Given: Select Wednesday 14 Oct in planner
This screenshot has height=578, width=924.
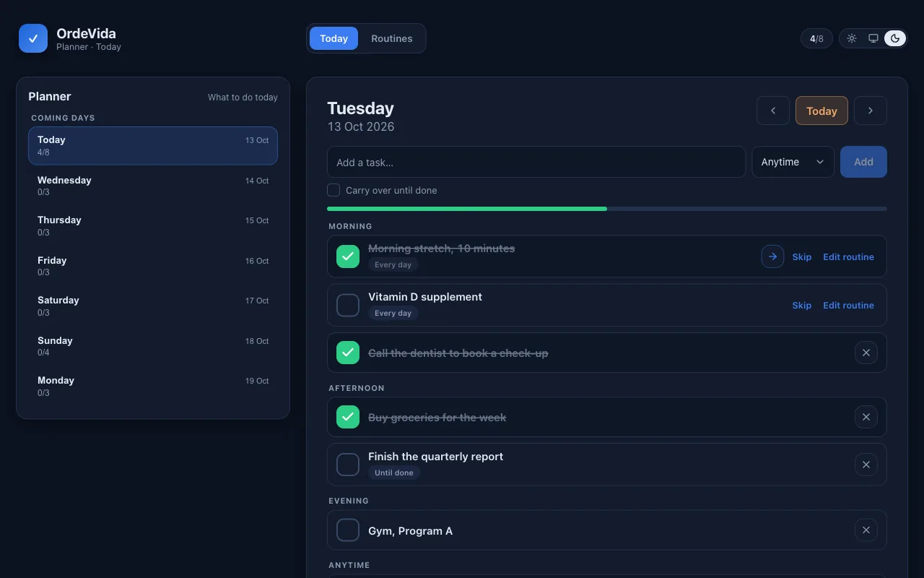Looking at the screenshot, I should coord(153,186).
